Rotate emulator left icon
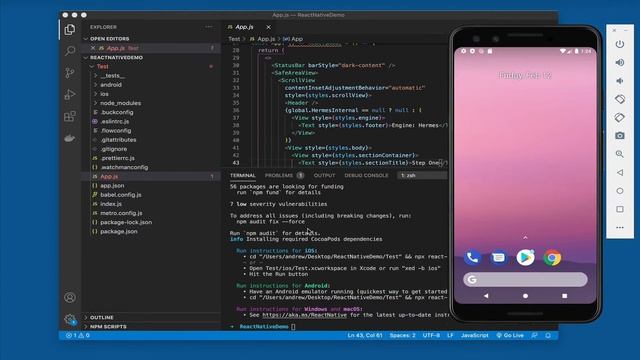Image resolution: width=640 pixels, height=360 pixels. (620, 99)
